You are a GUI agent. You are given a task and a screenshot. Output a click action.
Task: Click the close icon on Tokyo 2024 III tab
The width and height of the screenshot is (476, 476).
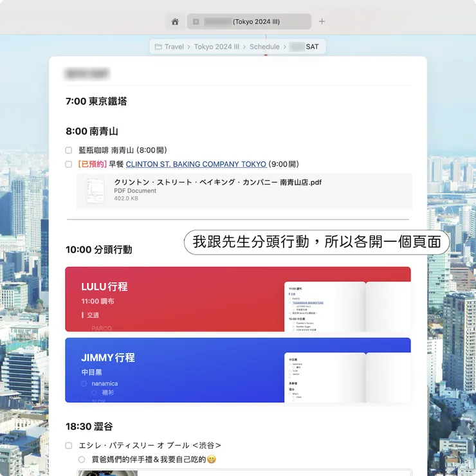pyautogui.click(x=196, y=22)
